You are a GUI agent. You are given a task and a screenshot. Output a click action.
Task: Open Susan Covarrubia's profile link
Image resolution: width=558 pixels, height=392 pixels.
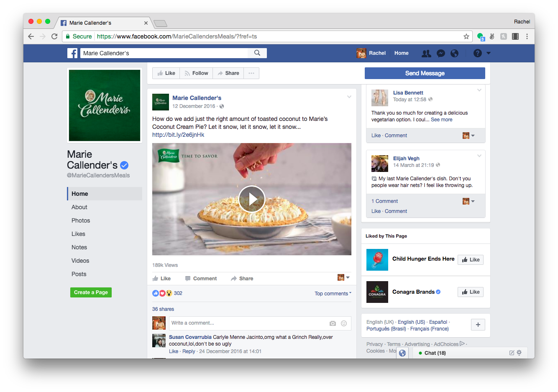pyautogui.click(x=190, y=337)
